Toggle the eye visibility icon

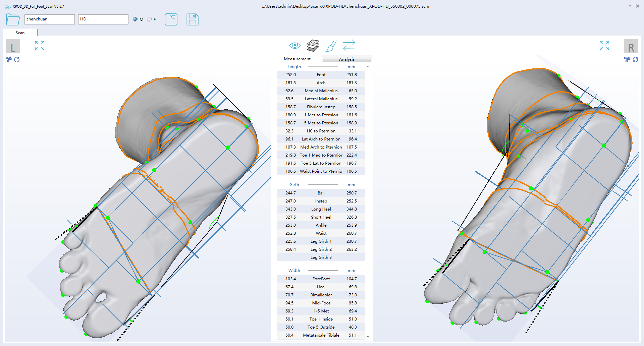[x=294, y=46]
